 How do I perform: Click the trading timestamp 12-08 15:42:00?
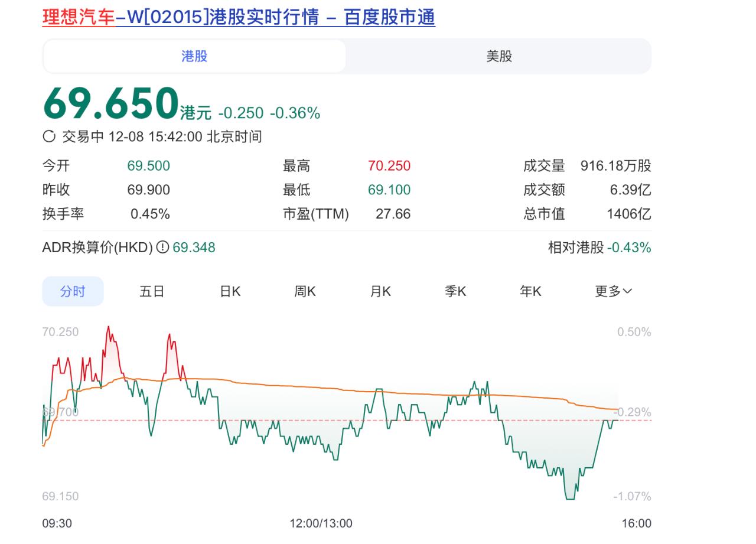(155, 137)
